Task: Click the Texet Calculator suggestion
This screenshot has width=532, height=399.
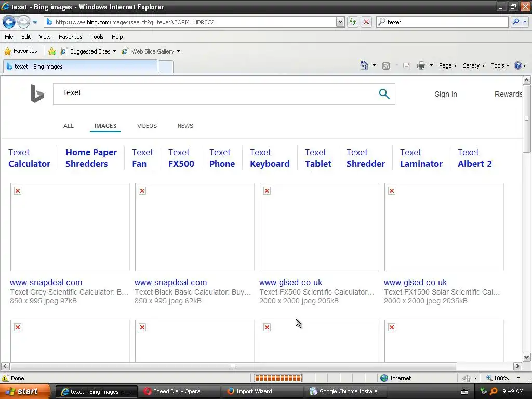Action: [x=29, y=158]
